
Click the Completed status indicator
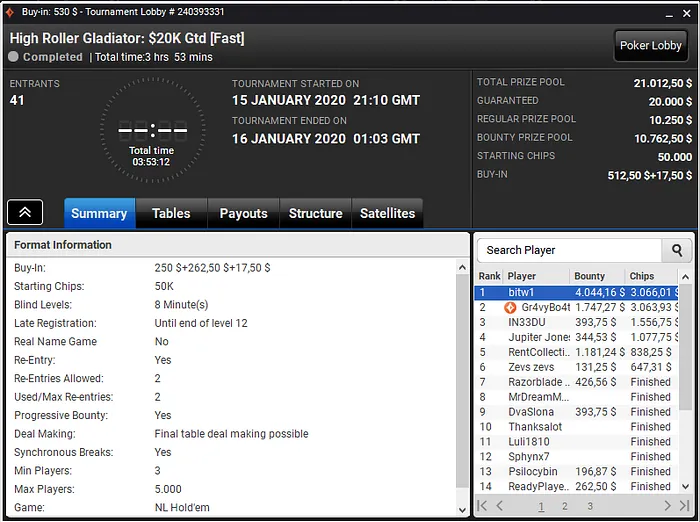(46, 57)
